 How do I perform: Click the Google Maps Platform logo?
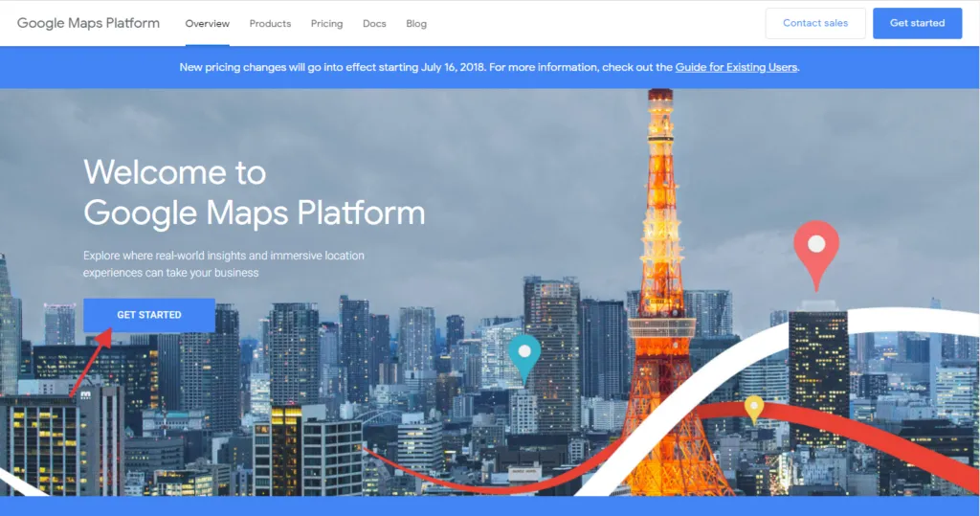pos(88,23)
